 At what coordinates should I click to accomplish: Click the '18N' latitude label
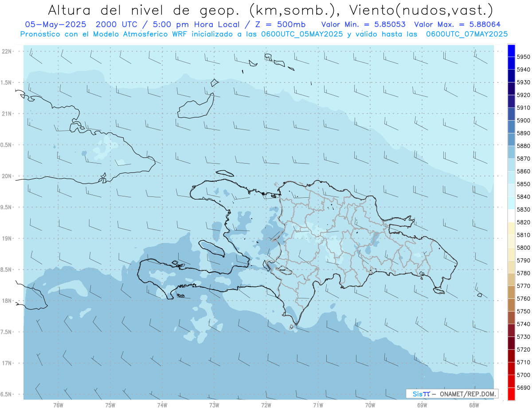point(7,301)
